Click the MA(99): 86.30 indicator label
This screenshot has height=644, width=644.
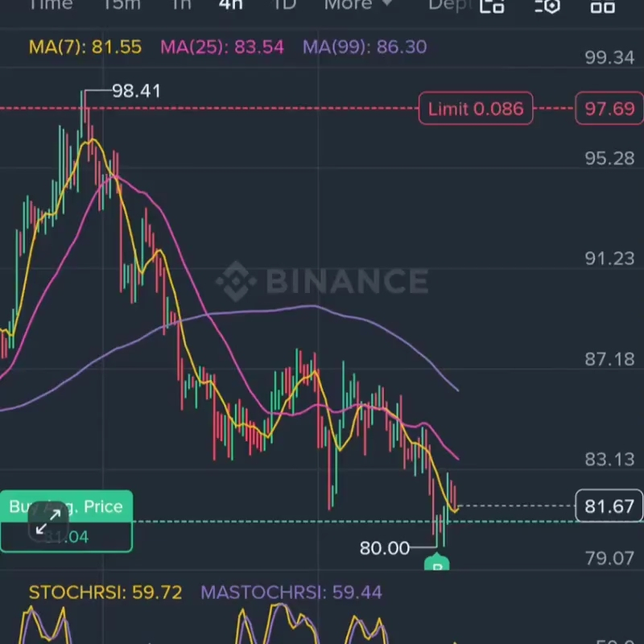tap(365, 47)
